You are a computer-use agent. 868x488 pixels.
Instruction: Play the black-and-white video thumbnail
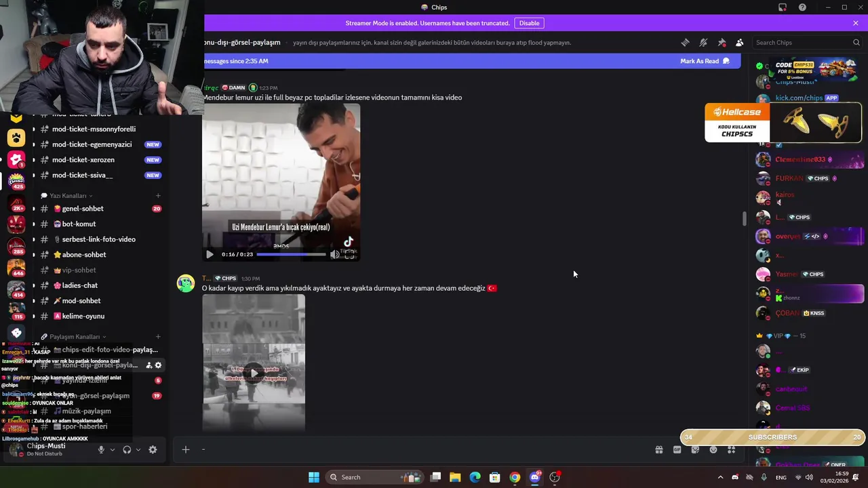[254, 373]
